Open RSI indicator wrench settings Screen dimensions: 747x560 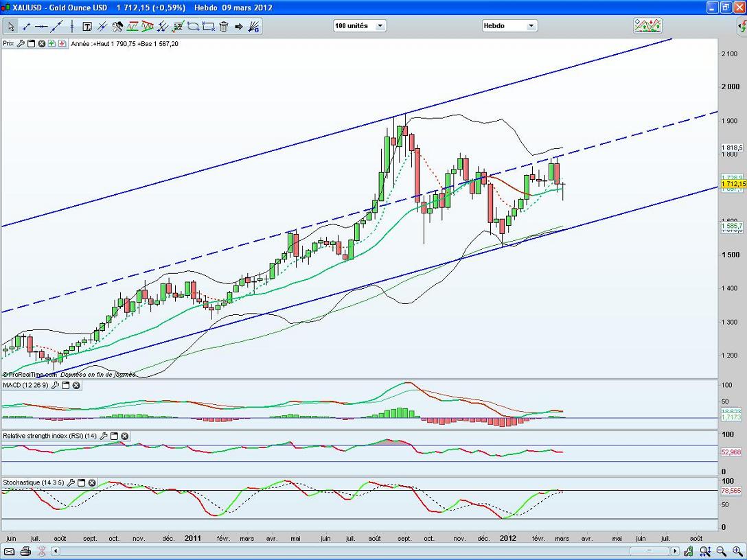pyautogui.click(x=104, y=436)
